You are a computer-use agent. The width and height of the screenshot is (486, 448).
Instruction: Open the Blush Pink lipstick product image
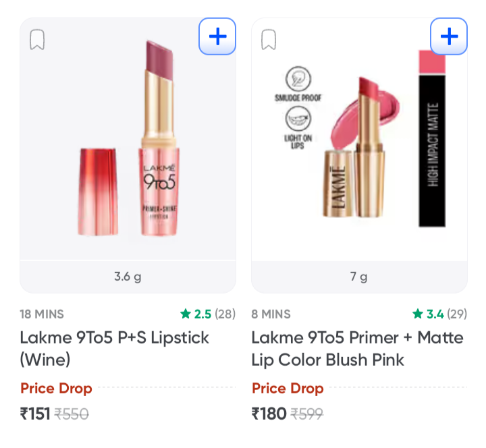coord(359,139)
